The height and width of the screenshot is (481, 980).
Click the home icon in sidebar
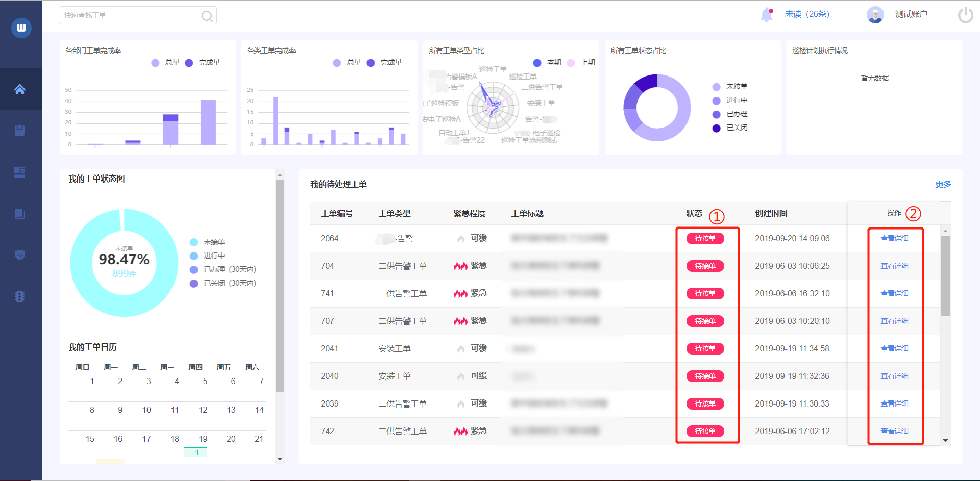[20, 90]
